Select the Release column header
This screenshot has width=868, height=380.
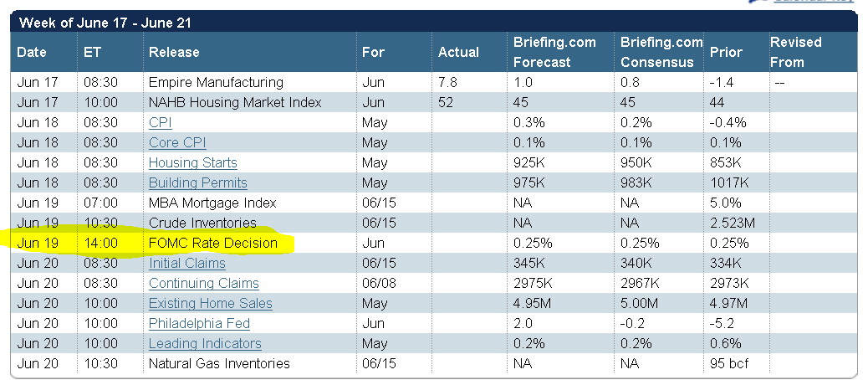click(x=174, y=52)
